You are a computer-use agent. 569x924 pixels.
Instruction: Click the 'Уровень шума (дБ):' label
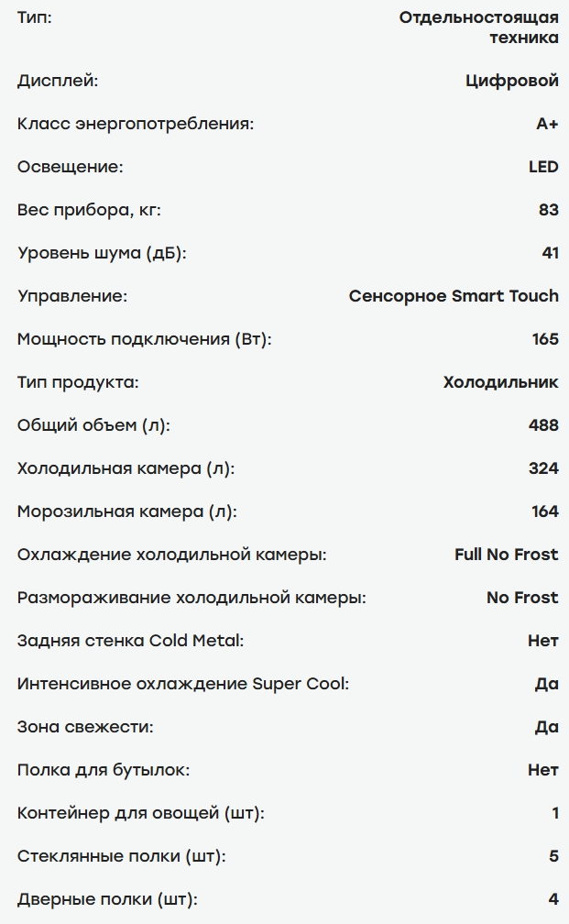(x=102, y=253)
